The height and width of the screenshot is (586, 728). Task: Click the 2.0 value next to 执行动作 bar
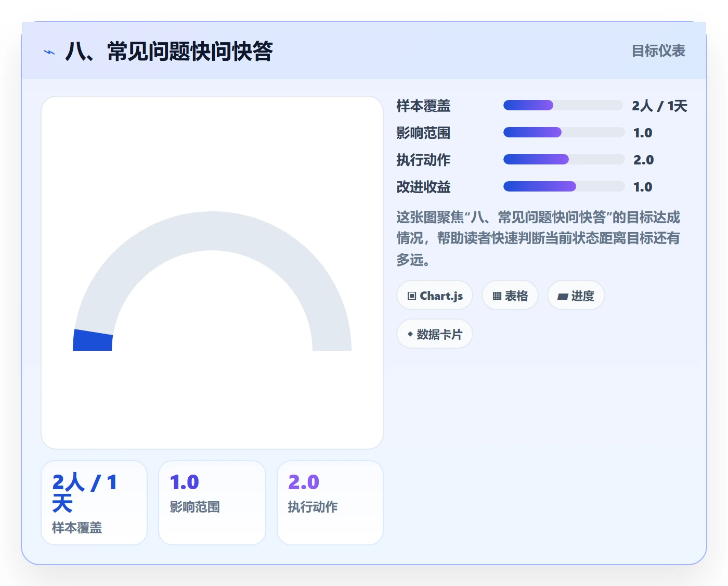[x=643, y=160]
